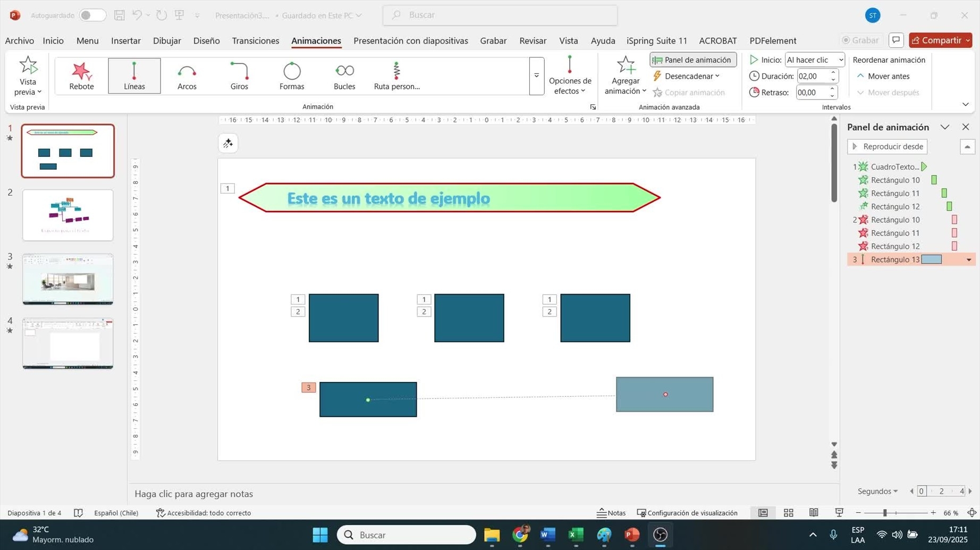Expand the Desencadenar dropdown

point(687,76)
